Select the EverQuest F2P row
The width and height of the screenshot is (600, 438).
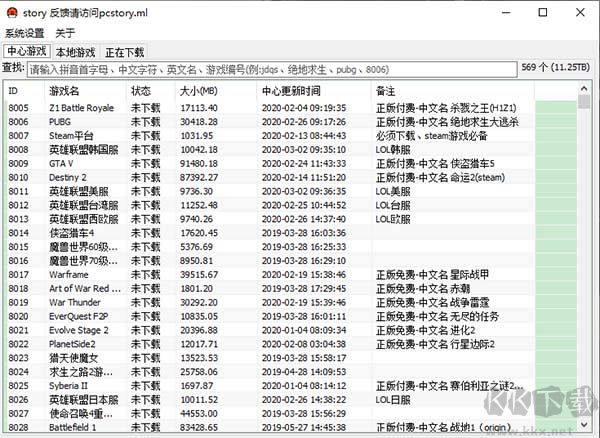point(269,316)
